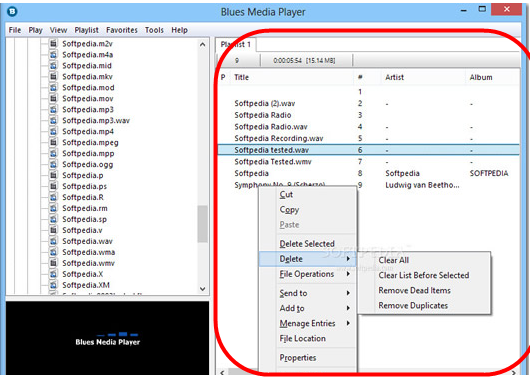Click the # column header
530x380 pixels.
367,77
